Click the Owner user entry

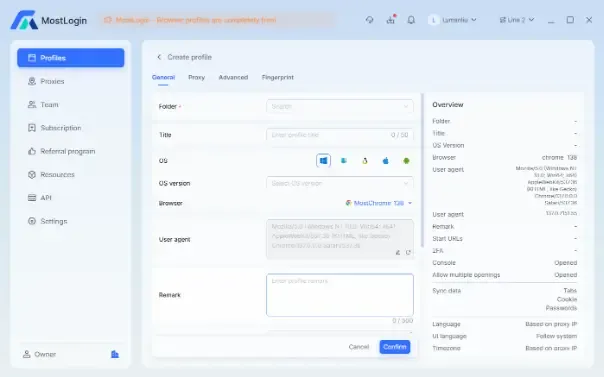(x=39, y=354)
